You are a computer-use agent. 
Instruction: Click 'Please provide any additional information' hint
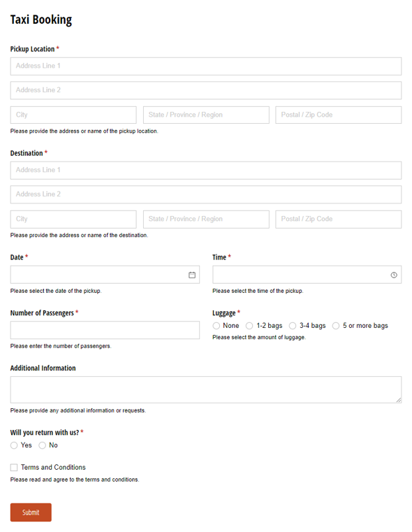click(x=78, y=410)
